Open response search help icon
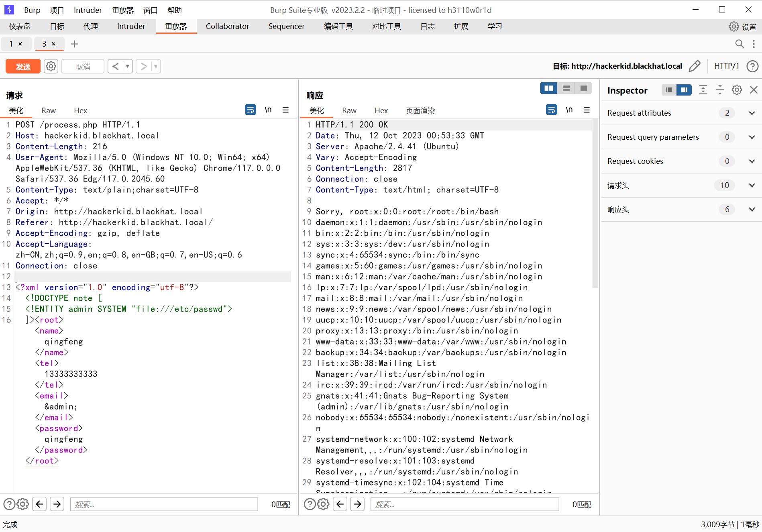The image size is (762, 532). [x=310, y=504]
